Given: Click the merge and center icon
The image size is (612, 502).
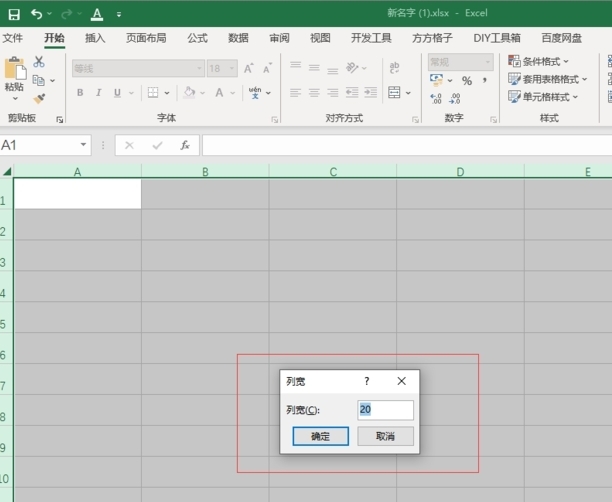Looking at the screenshot, I should (394, 93).
